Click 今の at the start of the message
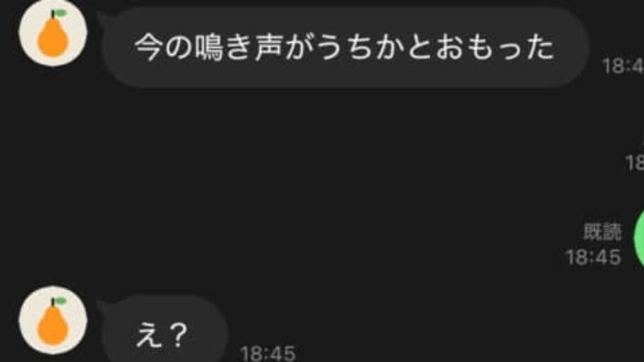This screenshot has width=644, height=362. [x=163, y=47]
